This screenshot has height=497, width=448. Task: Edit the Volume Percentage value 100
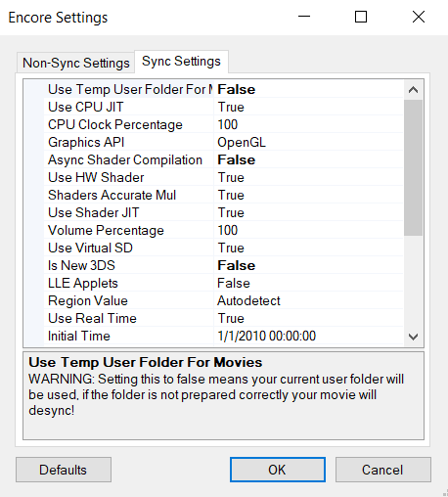(x=228, y=230)
